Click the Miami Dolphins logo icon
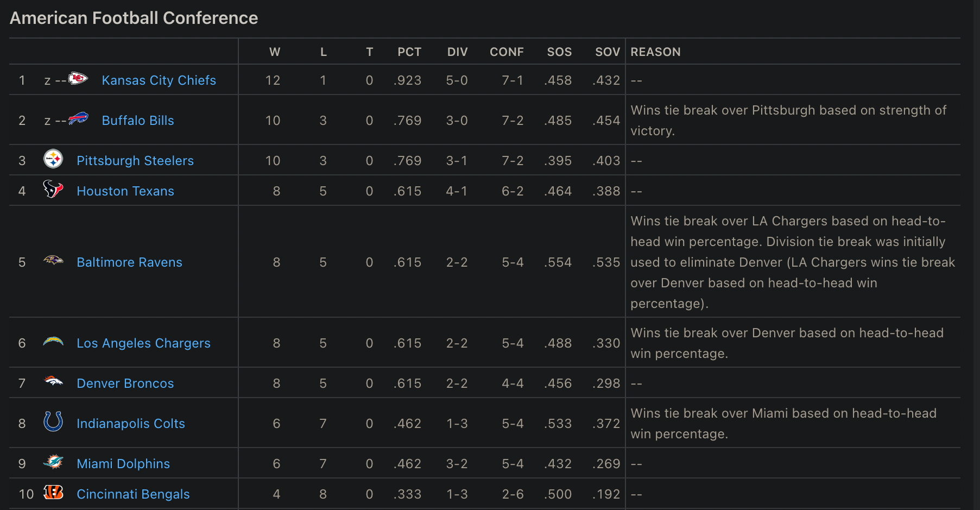 tap(53, 463)
